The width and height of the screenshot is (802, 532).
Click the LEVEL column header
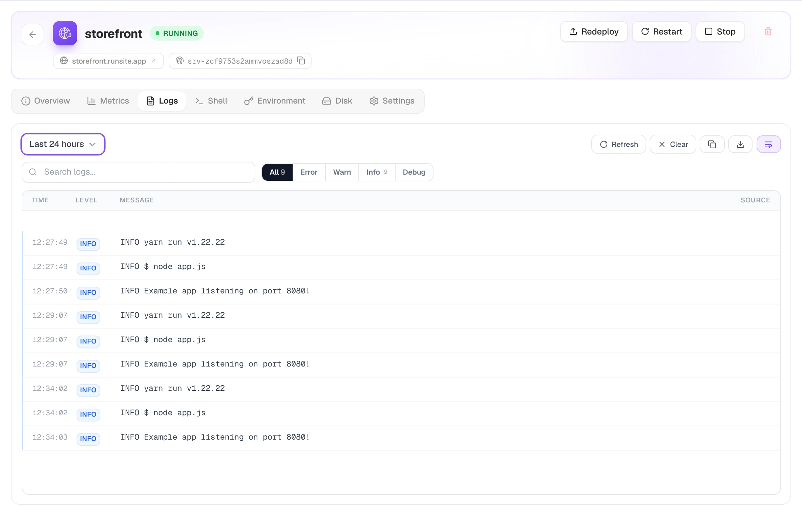(87, 200)
